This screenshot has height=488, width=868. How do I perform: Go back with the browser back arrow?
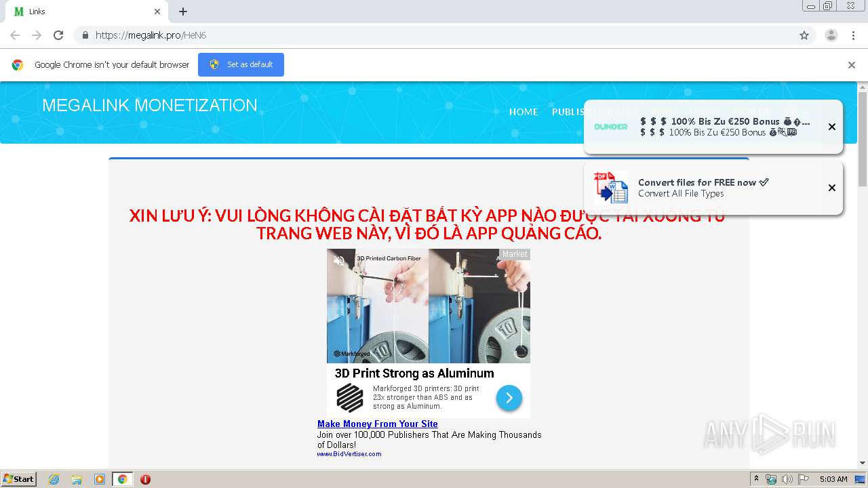pos(15,35)
